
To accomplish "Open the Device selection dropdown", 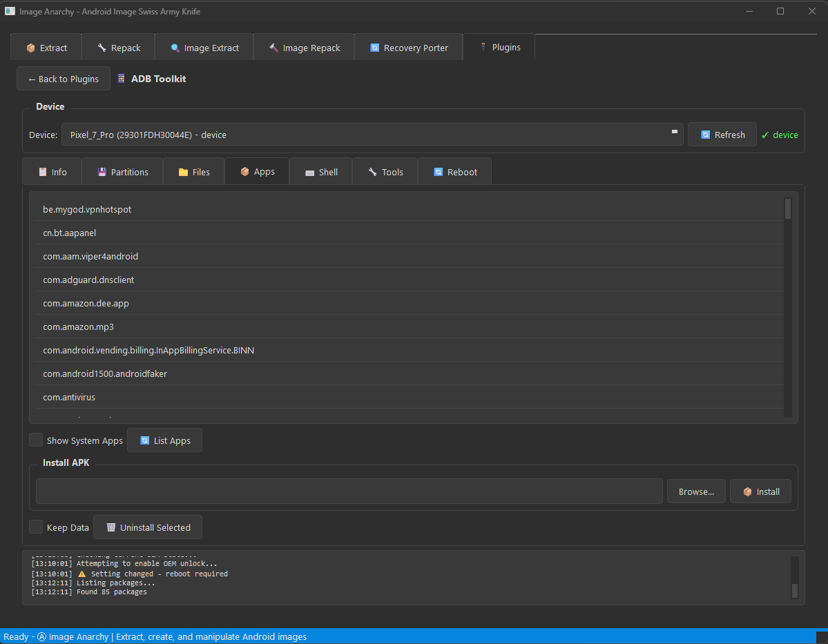I will [372, 135].
